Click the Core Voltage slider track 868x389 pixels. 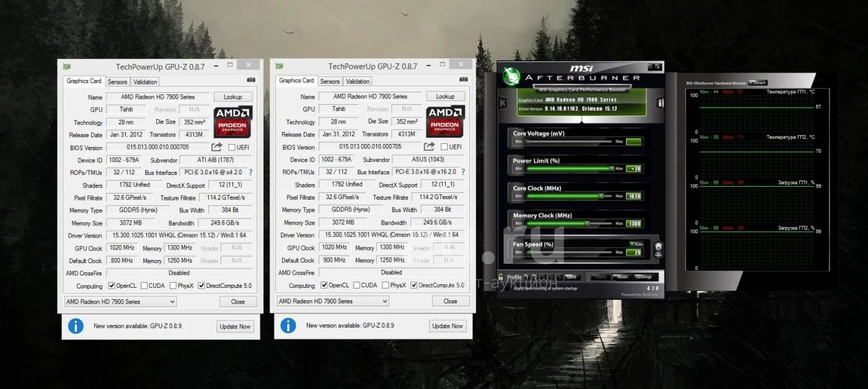569,141
